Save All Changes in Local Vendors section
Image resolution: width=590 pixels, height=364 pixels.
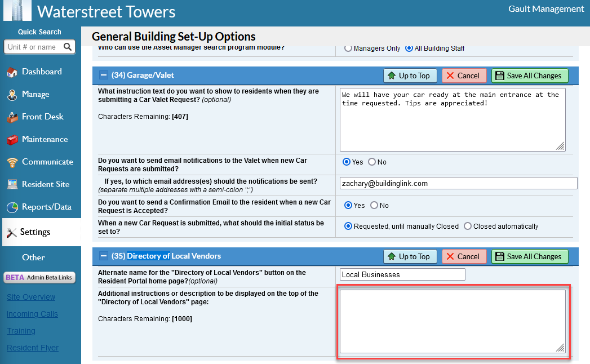click(530, 256)
